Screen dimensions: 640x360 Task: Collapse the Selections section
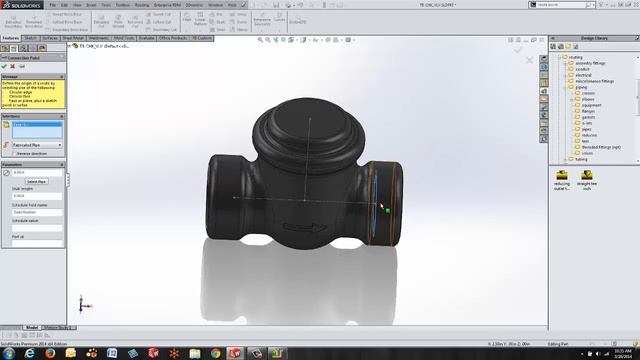click(x=62, y=116)
